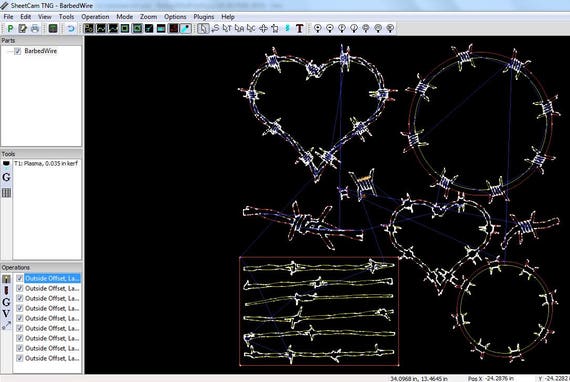
Task: Click the pointer selection tool in toolbar
Action: (x=203, y=28)
